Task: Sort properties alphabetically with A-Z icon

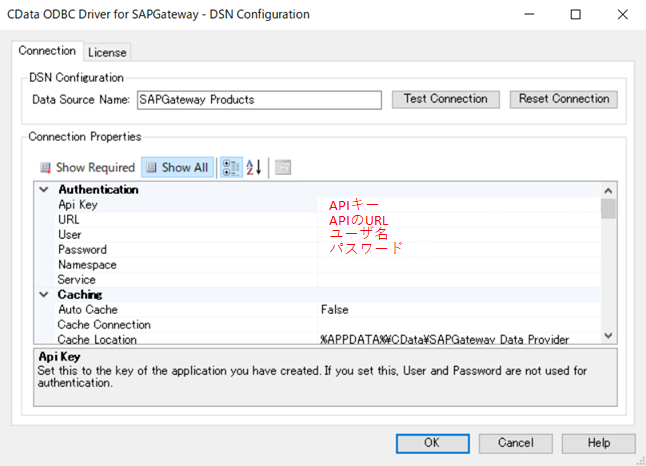Action: [x=254, y=168]
